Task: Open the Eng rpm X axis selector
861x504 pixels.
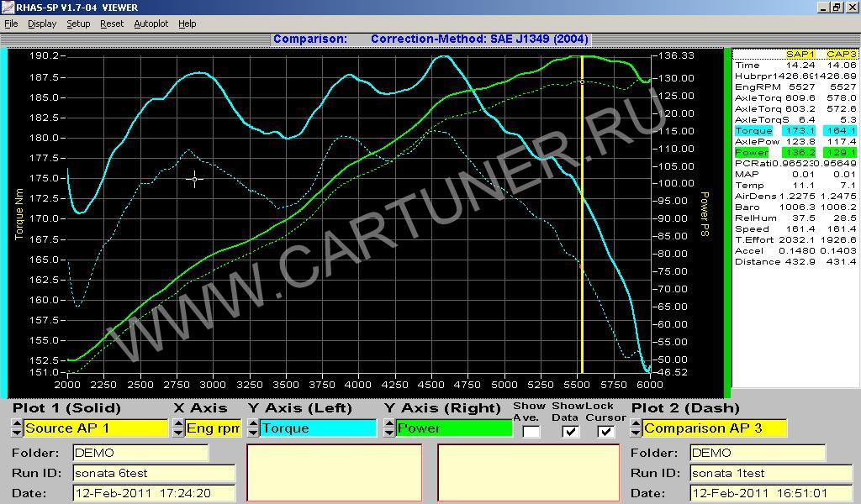Action: click(x=213, y=428)
